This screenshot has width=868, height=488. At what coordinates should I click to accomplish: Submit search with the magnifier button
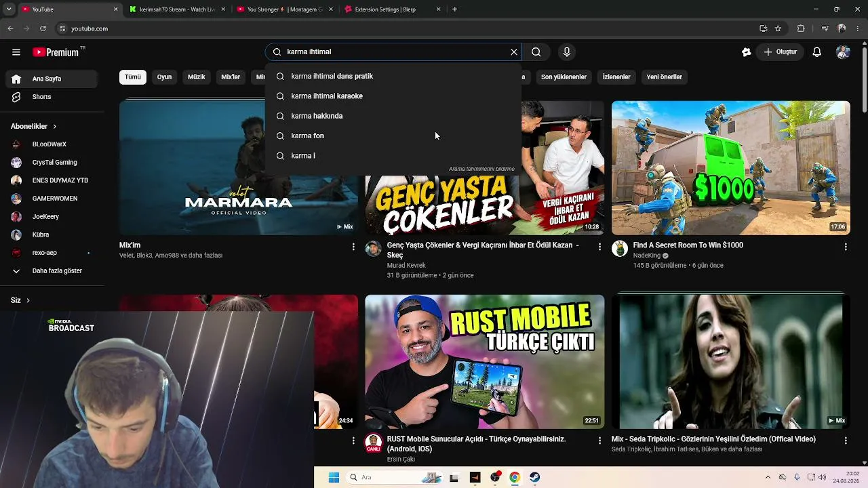(x=536, y=52)
